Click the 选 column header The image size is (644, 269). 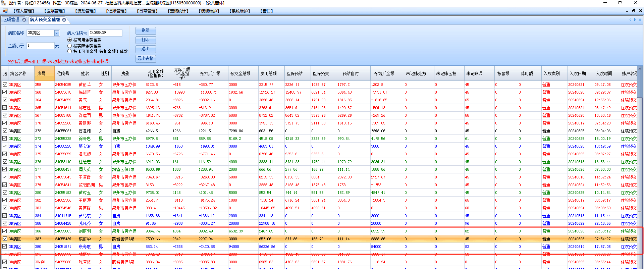click(5, 73)
